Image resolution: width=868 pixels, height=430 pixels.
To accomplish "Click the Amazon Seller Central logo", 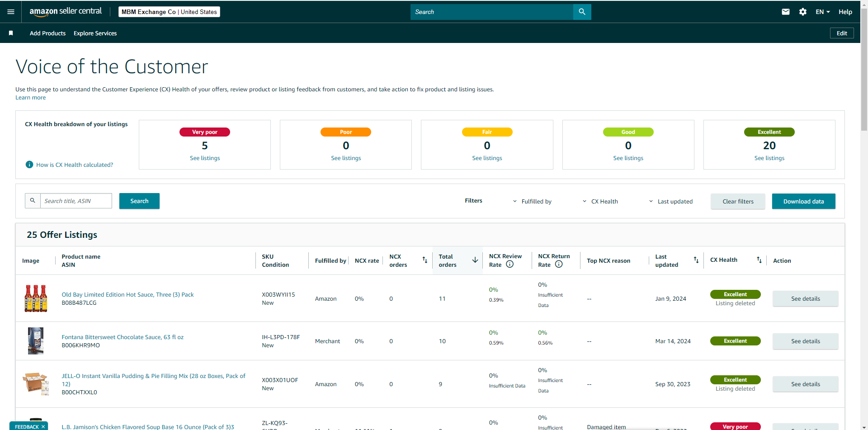I will [x=66, y=12].
